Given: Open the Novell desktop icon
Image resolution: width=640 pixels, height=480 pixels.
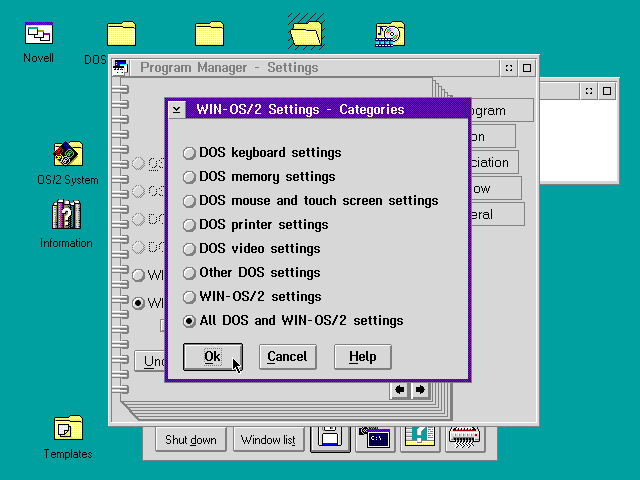Looking at the screenshot, I should coord(39,33).
